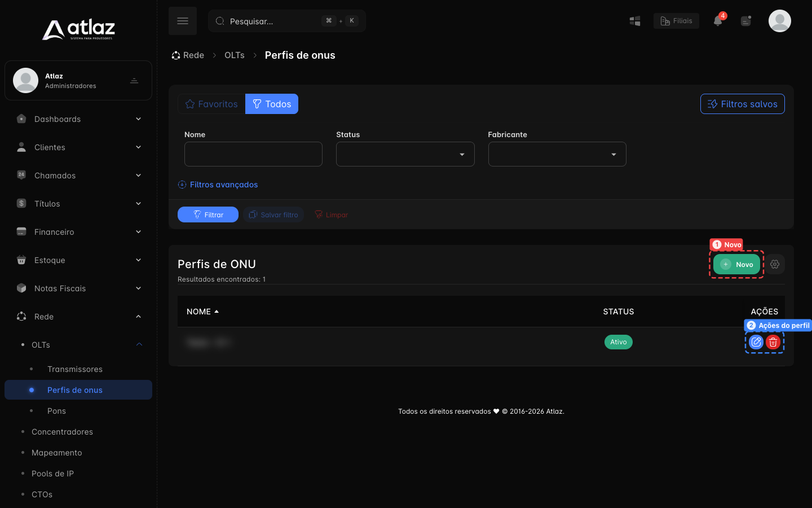Image resolution: width=812 pixels, height=508 pixels.
Task: Click the Chamados 24 icon
Action: pyautogui.click(x=21, y=175)
